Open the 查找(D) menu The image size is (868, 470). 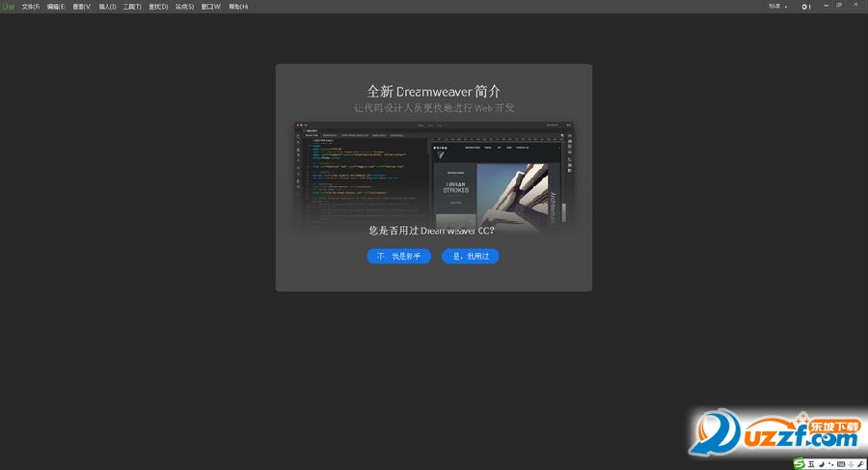click(158, 7)
